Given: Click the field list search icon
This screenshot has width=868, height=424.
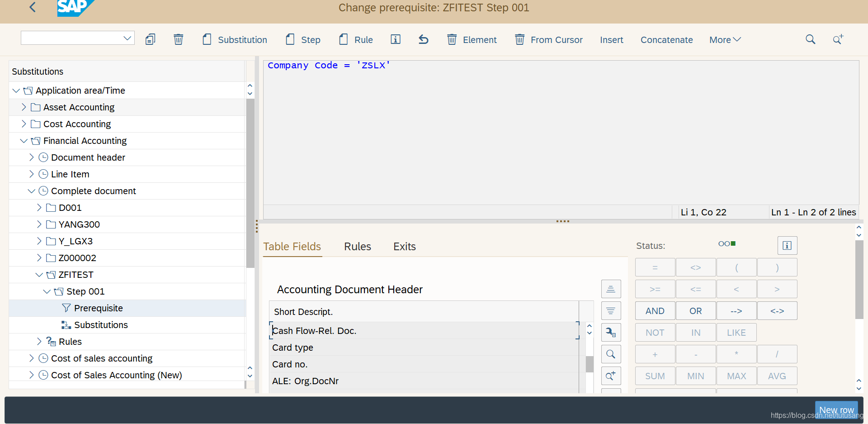Looking at the screenshot, I should [611, 354].
